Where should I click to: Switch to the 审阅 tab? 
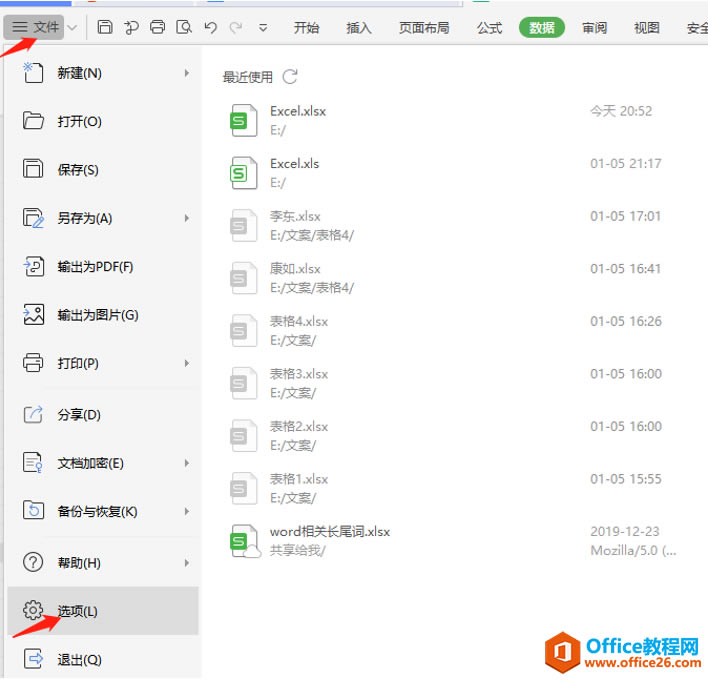point(594,28)
